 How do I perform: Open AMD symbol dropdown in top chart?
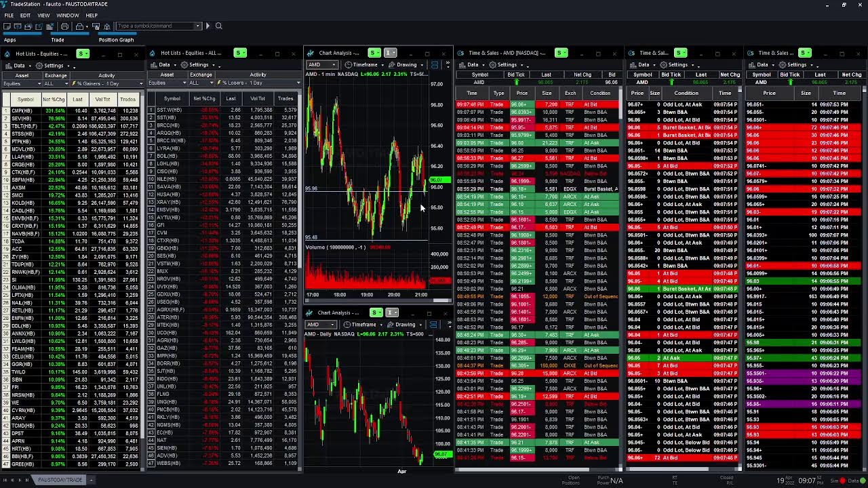[333, 65]
